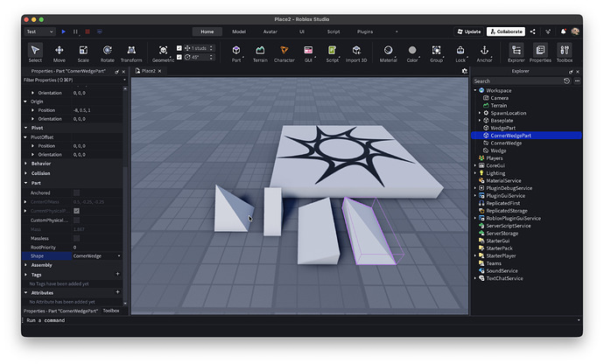
Task: Switch to the Avatar ribbon tab
Action: click(270, 31)
